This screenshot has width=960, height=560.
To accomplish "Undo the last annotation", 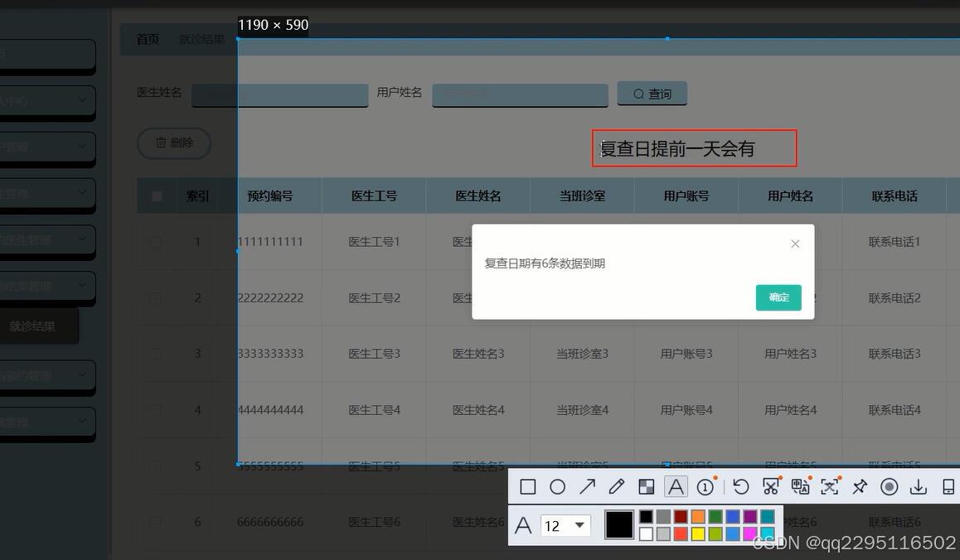I will coord(741,487).
